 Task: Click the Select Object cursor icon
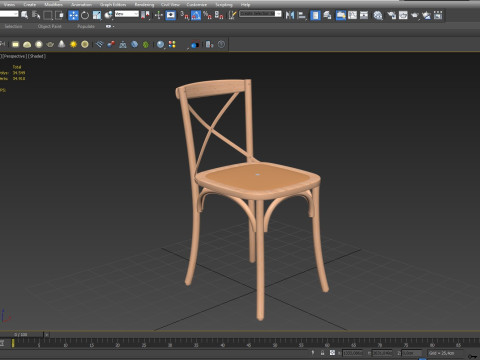click(x=24, y=15)
